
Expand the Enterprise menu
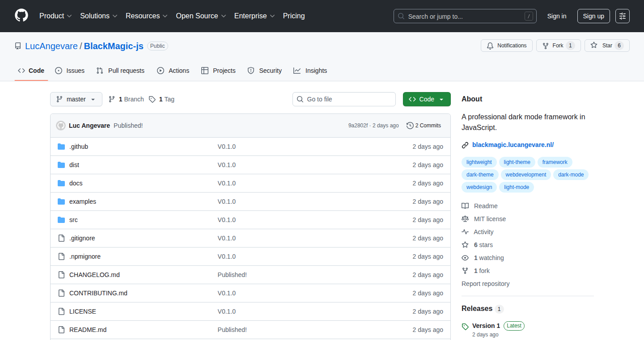point(254,16)
